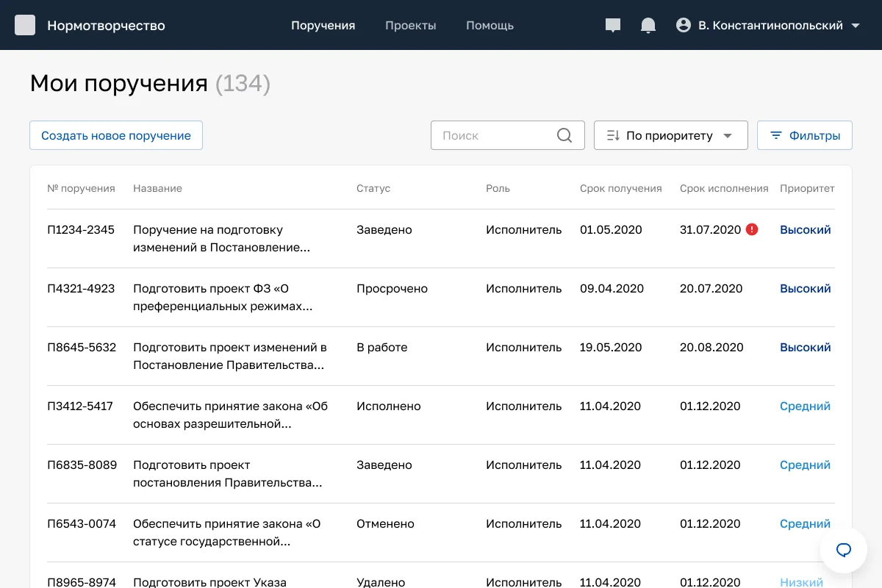Go to the Поручения tab
882x588 pixels.
pos(323,25)
